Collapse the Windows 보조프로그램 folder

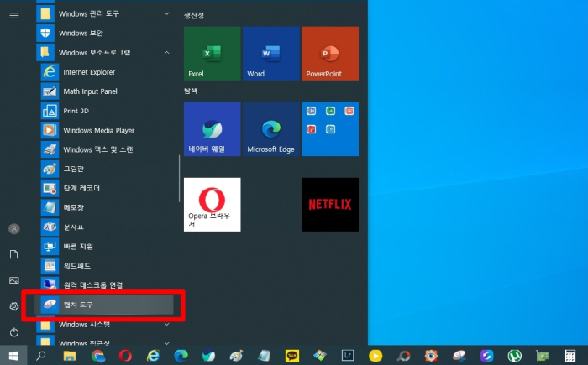(x=104, y=53)
